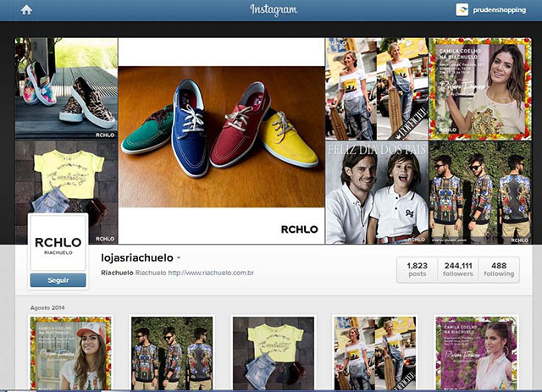Open grid post of Camila Coelho wearing cap
This screenshot has width=542, height=392.
click(x=71, y=353)
